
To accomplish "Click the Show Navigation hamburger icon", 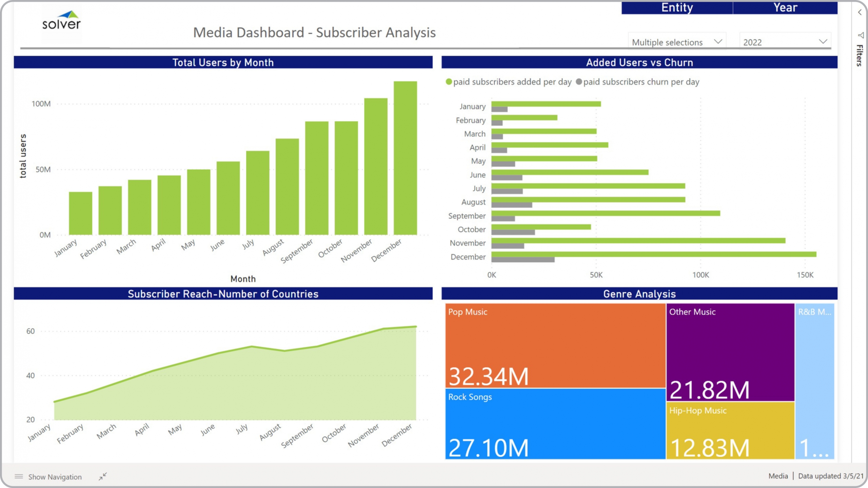I will click(x=19, y=476).
